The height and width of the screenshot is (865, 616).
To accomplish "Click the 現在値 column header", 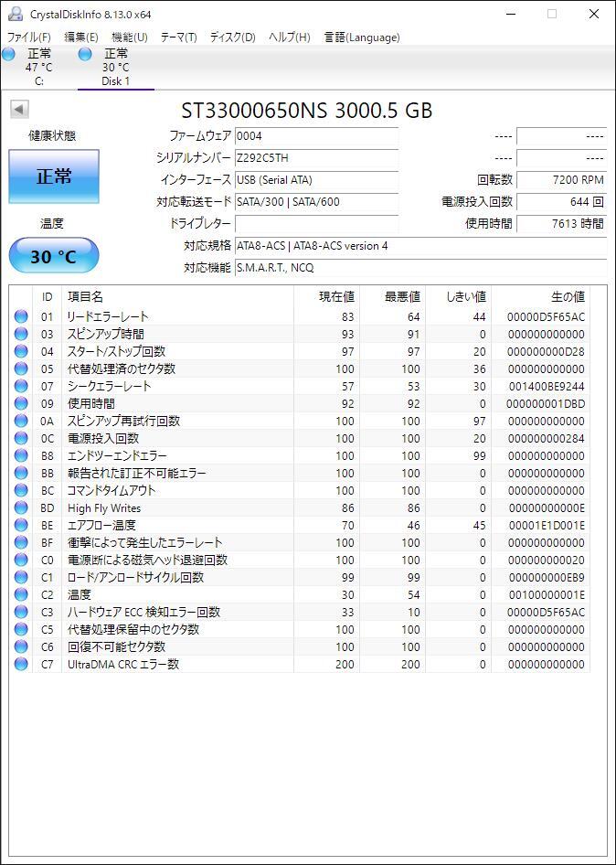I will pos(326,297).
